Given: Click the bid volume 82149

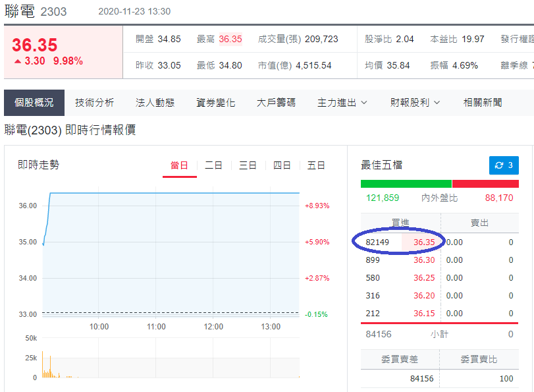Looking at the screenshot, I should 377,242.
